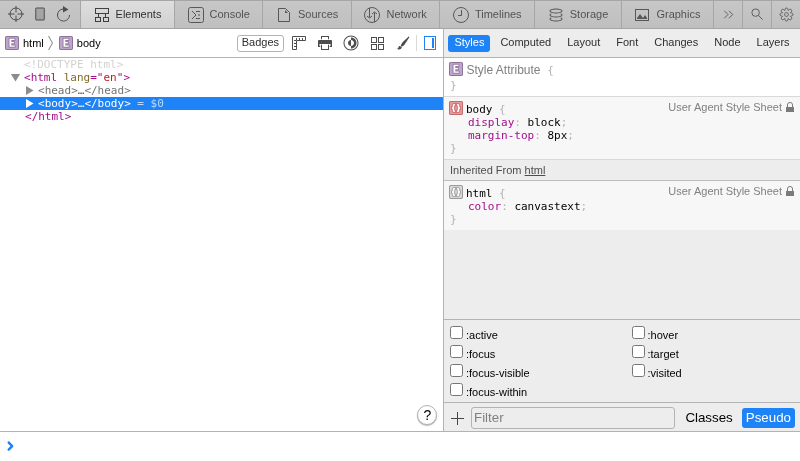800x461 pixels.
Task: Click the reload page icon
Action: click(64, 14)
